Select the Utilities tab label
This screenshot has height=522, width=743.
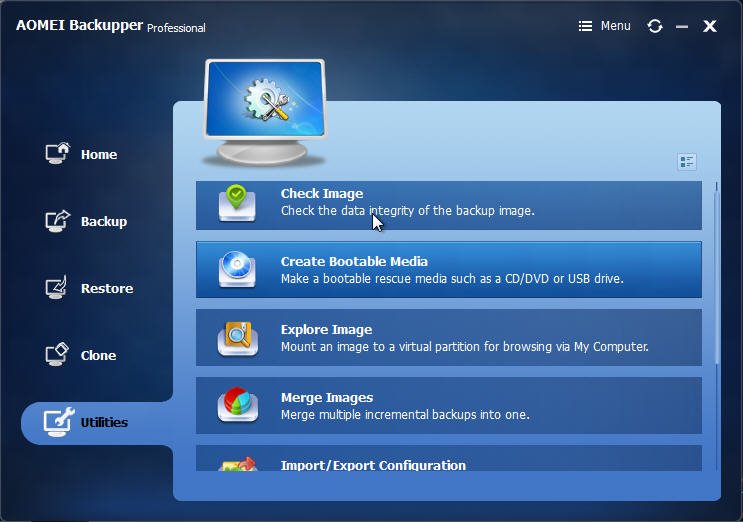pyautogui.click(x=104, y=423)
